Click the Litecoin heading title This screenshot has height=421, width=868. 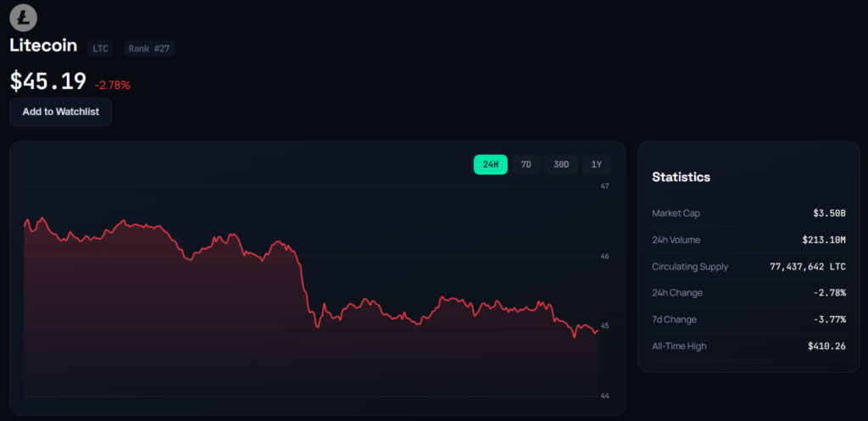coord(43,46)
